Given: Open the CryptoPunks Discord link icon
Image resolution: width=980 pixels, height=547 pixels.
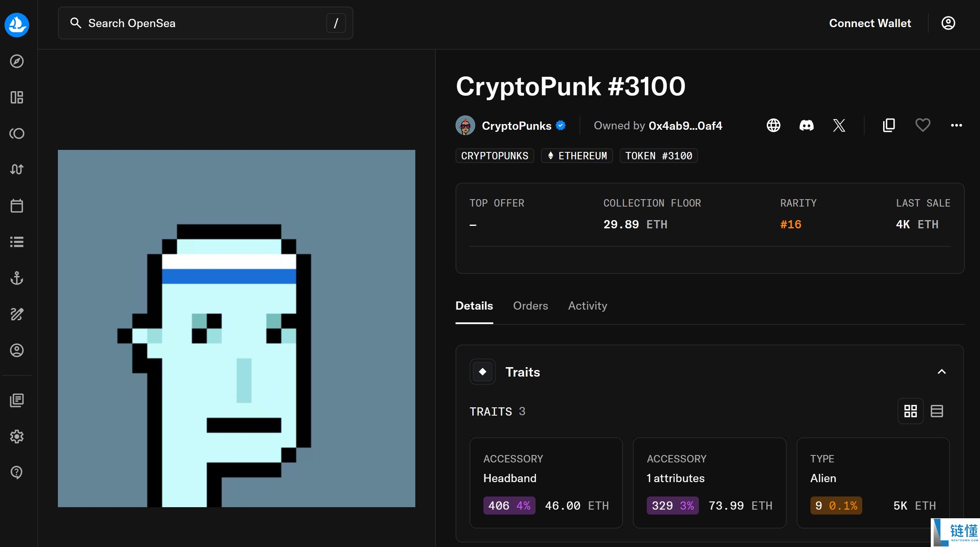Looking at the screenshot, I should click(806, 125).
